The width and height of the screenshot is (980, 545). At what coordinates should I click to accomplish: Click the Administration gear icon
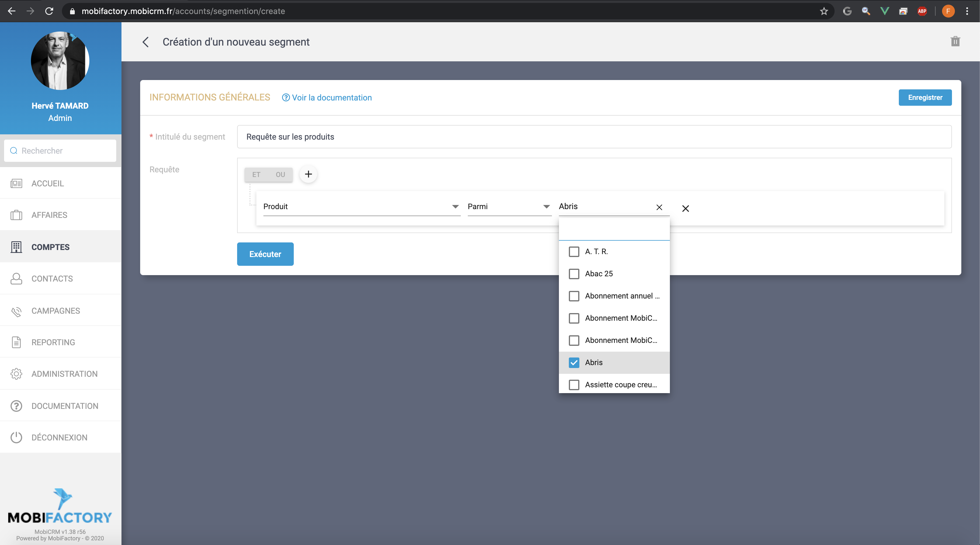[x=16, y=374]
